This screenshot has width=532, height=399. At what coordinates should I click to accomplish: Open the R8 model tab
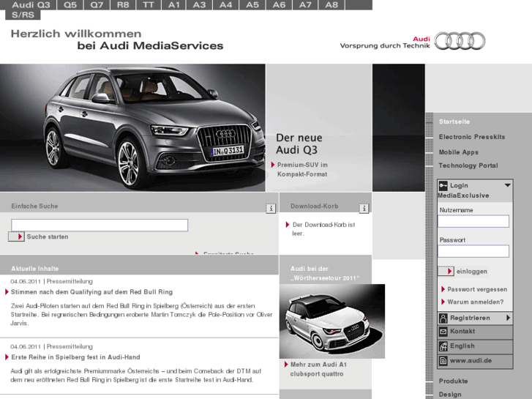click(x=123, y=4)
